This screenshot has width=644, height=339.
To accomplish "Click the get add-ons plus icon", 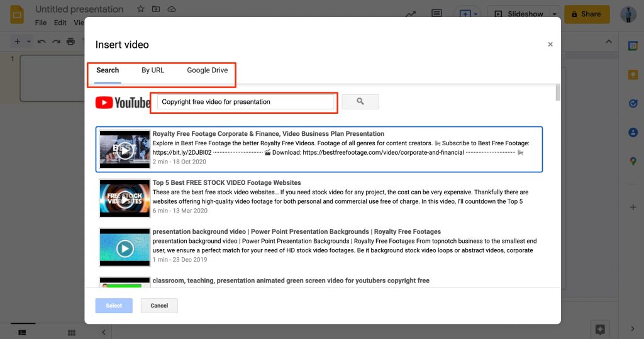I will coord(633,208).
